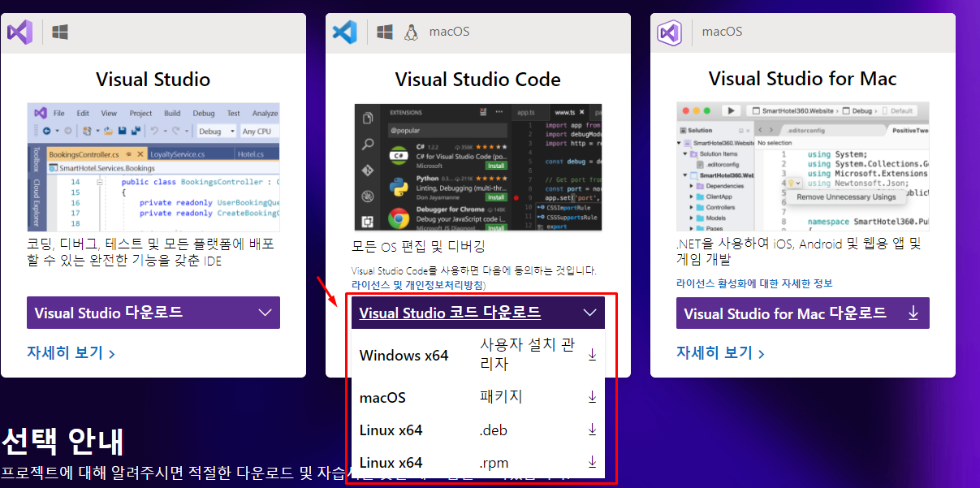Click the Visual Studio 코드 다운로드 link text
Viewport: 980px width, 488px height.
coord(450,313)
